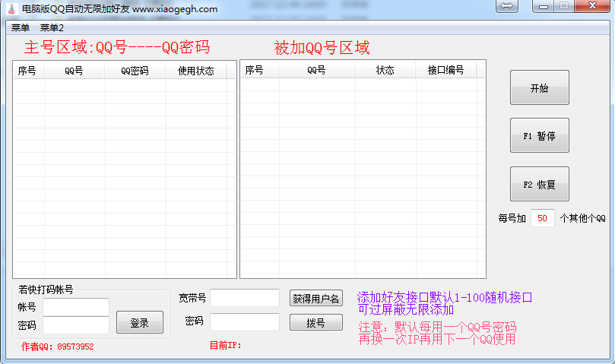Click the double-arrow title bar button

(x=507, y=6)
